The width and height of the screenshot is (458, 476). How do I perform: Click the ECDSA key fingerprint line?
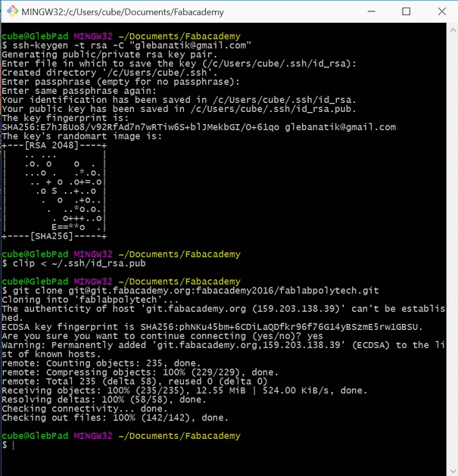(x=212, y=327)
